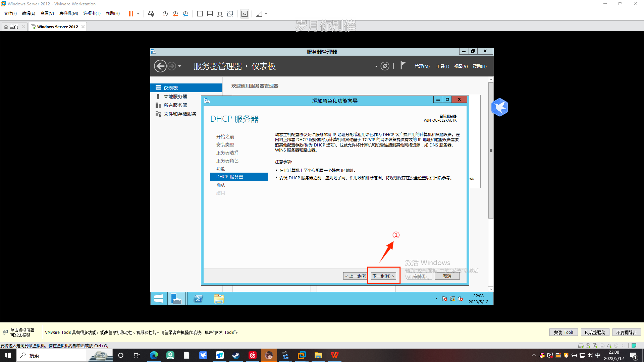
Task: Click the snapshot icon in VMware toolbar
Action: [165, 14]
